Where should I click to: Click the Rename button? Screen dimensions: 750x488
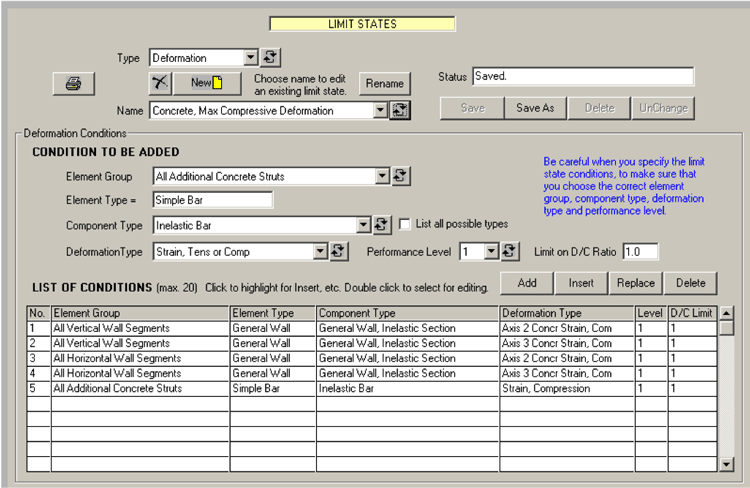click(x=384, y=84)
